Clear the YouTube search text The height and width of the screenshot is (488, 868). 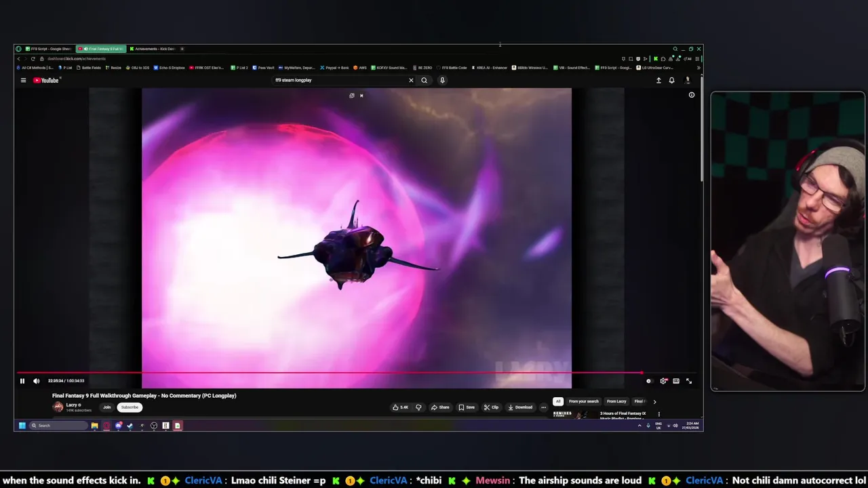(x=411, y=80)
